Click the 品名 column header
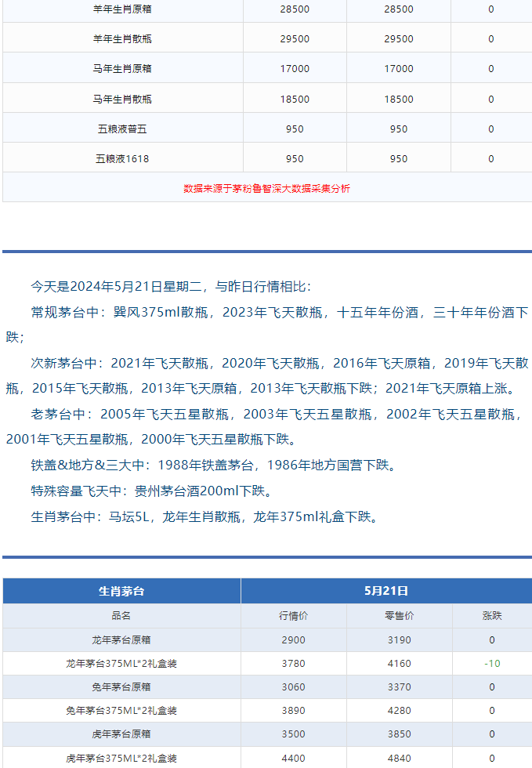Screen dimensions: 532x768 (121, 616)
